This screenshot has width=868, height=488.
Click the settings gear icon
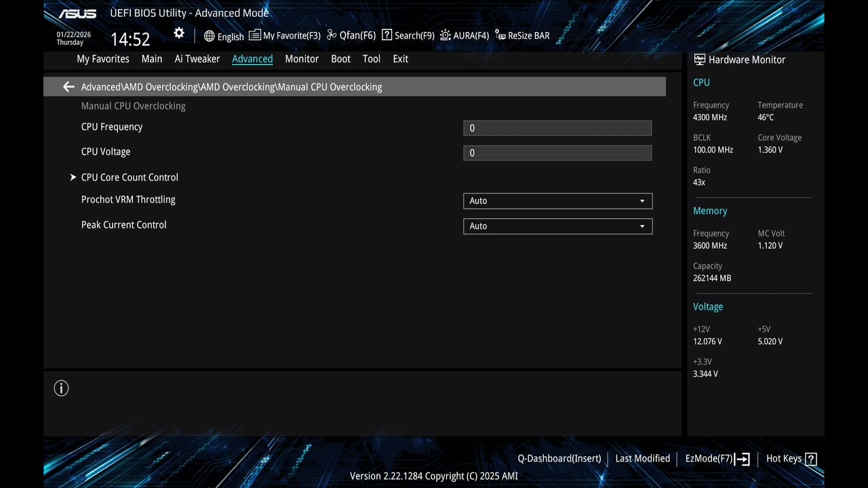(x=178, y=33)
